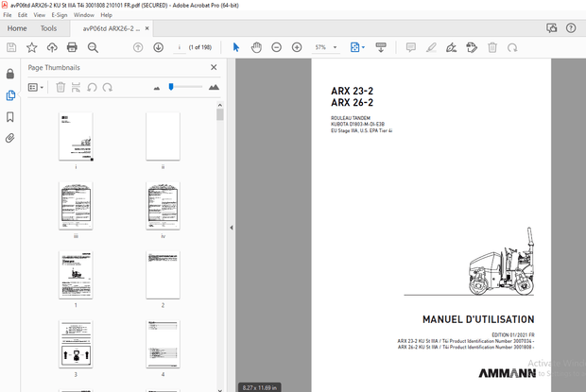The image size is (586, 392).
Task: Switch to the Tools tab
Action: 48,28
